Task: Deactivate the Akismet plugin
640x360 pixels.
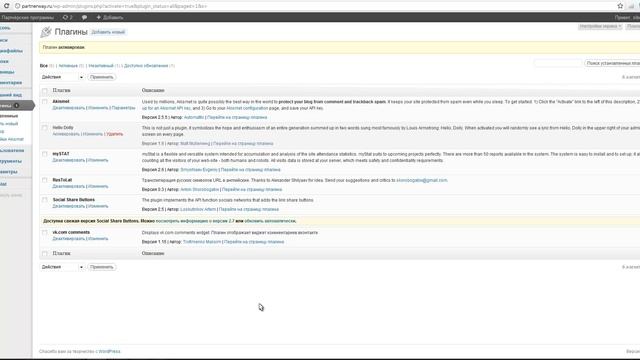Action: tap(69, 108)
